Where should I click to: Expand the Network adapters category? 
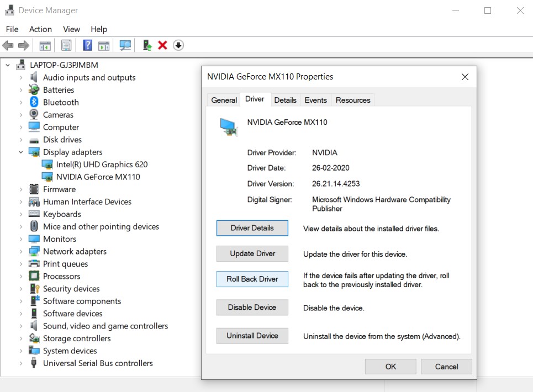click(21, 251)
